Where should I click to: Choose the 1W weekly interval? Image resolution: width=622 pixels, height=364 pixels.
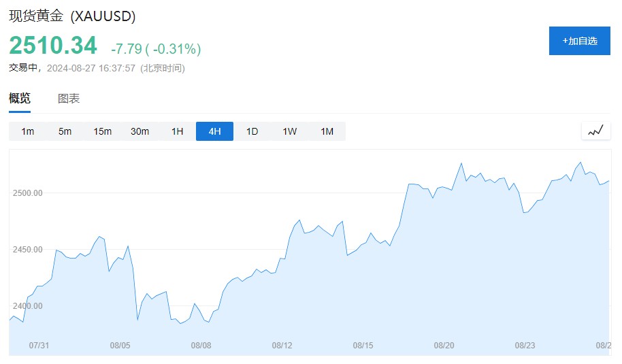[289, 131]
